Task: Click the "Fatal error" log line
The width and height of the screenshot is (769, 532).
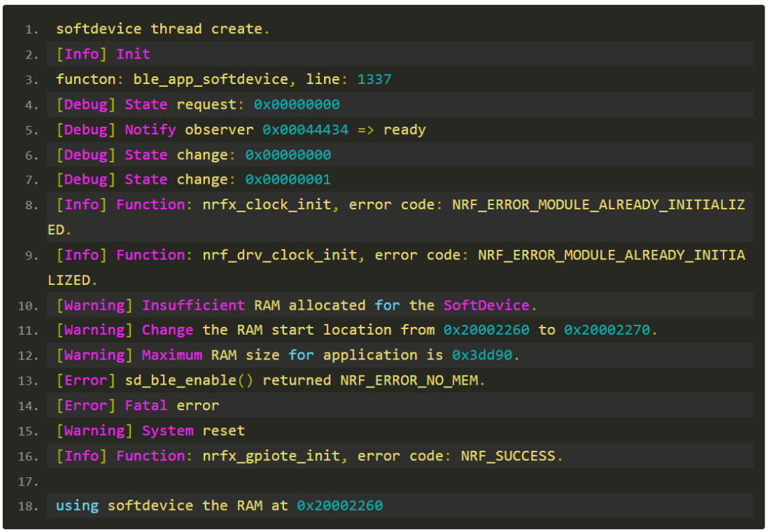Action: coord(138,405)
